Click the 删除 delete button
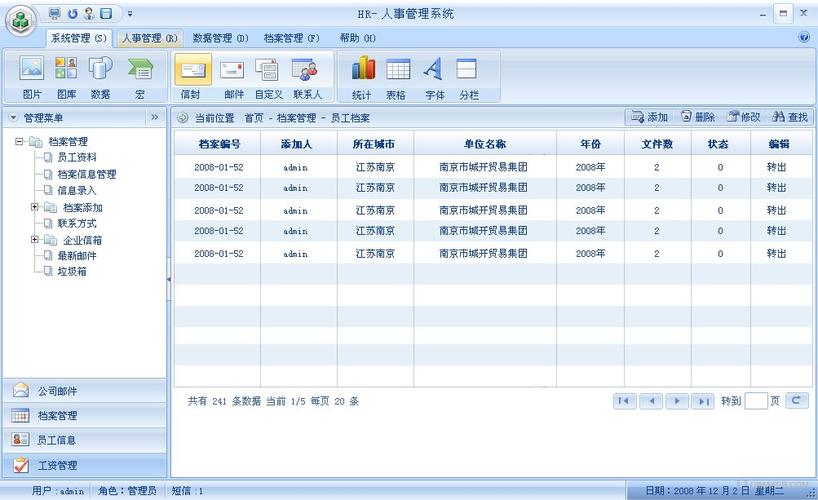818x500 pixels. (x=697, y=117)
